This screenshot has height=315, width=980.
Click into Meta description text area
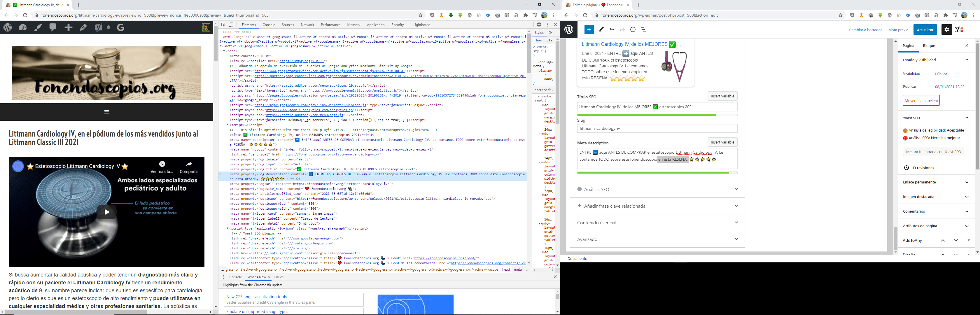(657, 158)
